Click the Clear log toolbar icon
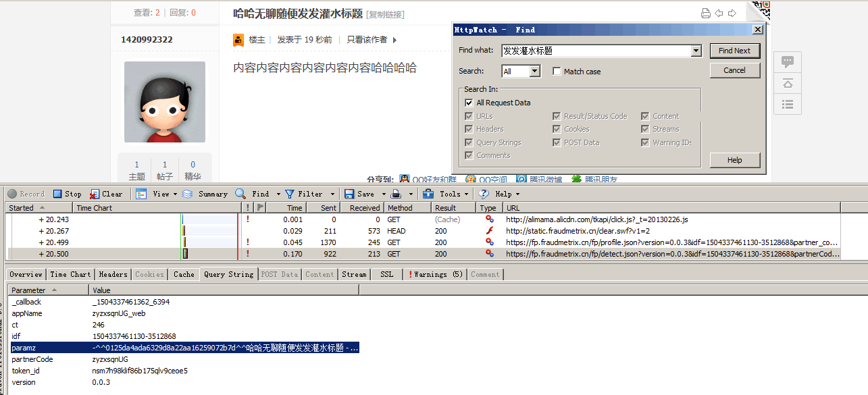The image size is (868, 395). (95, 194)
